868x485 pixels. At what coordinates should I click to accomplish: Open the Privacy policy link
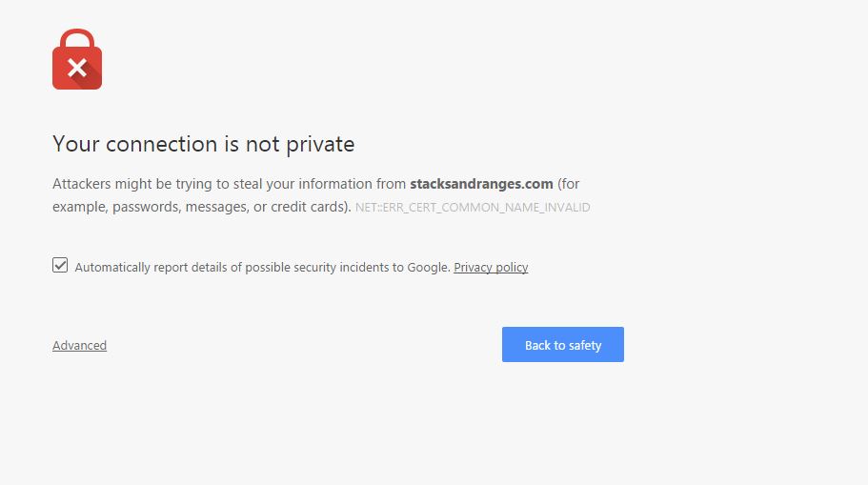(491, 268)
